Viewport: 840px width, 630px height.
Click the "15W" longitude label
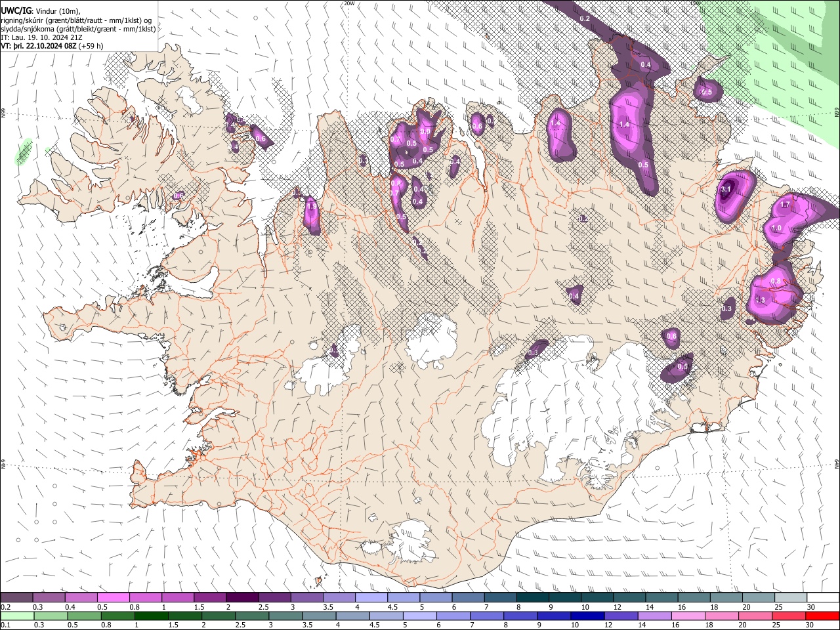[696, 3]
